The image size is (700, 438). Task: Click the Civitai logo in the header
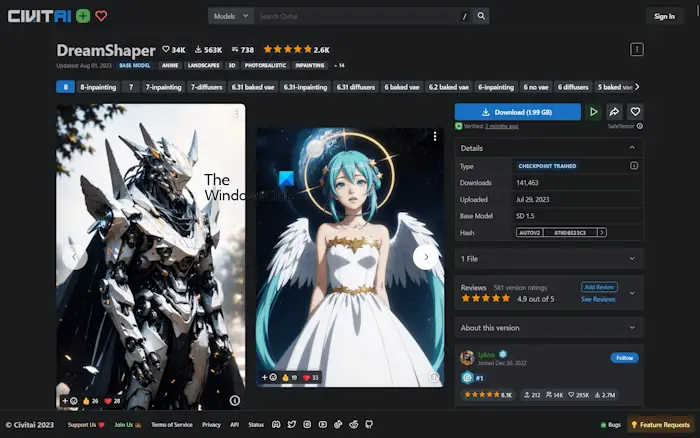coord(39,16)
